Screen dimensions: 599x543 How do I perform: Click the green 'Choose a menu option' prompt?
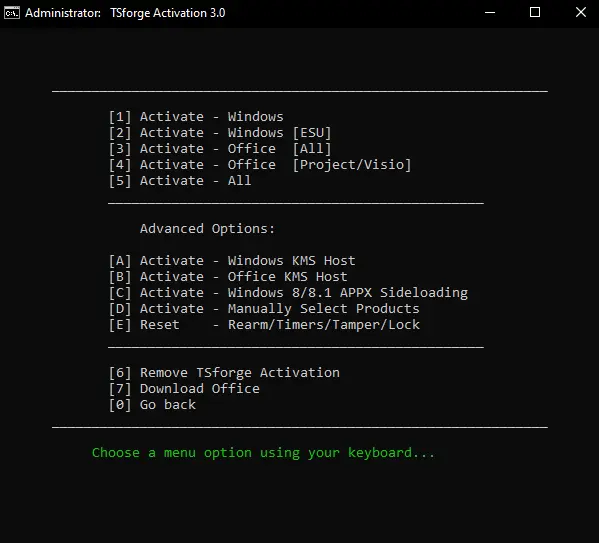(x=264, y=453)
